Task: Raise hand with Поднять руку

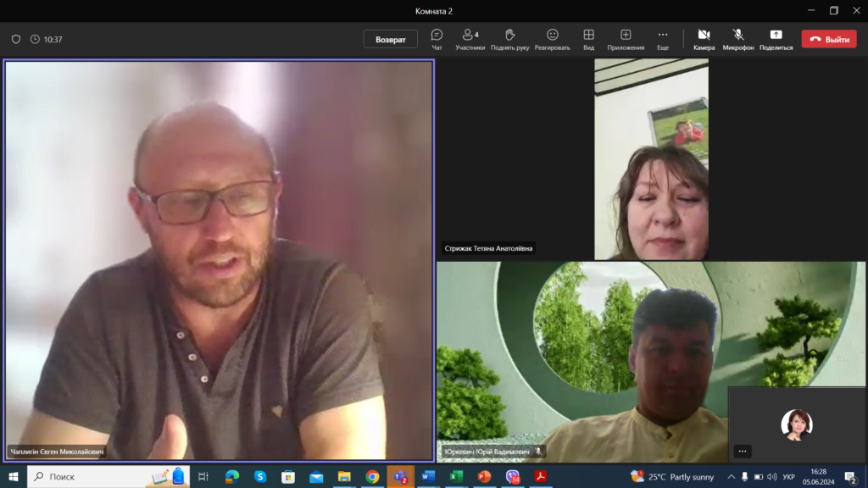Action: [509, 39]
